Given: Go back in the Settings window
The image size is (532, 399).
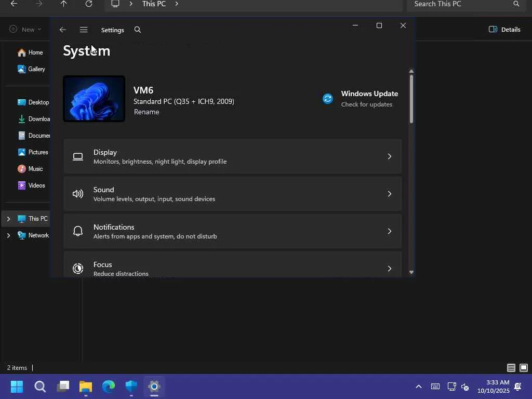Looking at the screenshot, I should [x=62, y=30].
